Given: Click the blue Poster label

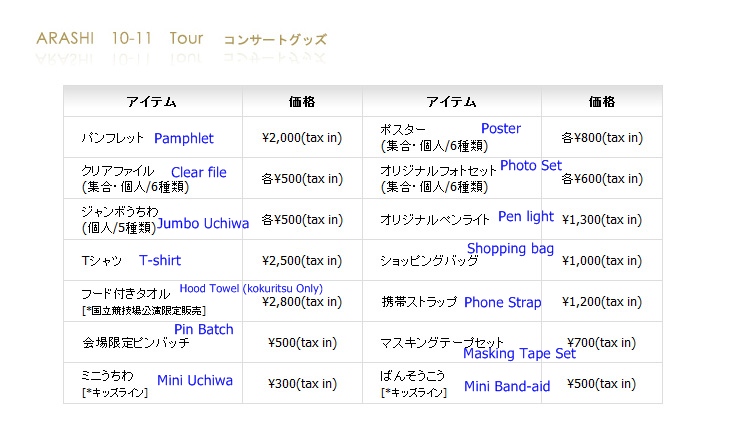Looking at the screenshot, I should [x=500, y=129].
